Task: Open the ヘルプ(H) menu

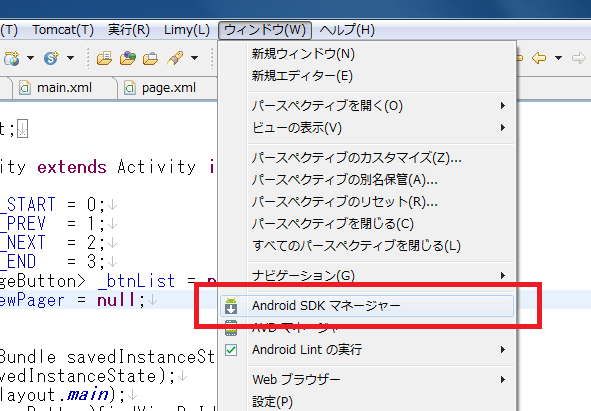Action: (x=347, y=30)
